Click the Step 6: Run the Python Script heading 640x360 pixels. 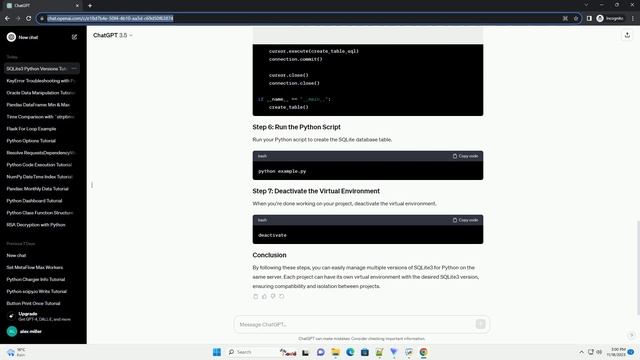(296, 127)
